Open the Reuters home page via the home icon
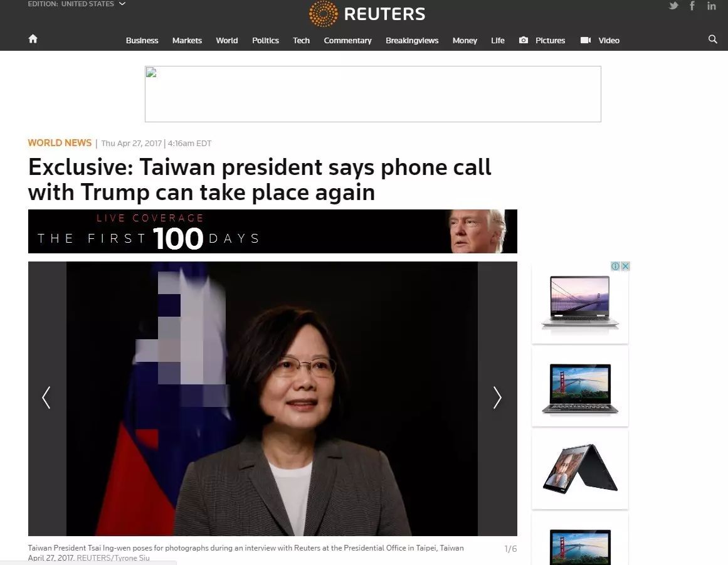This screenshot has height=565, width=728. [x=33, y=38]
